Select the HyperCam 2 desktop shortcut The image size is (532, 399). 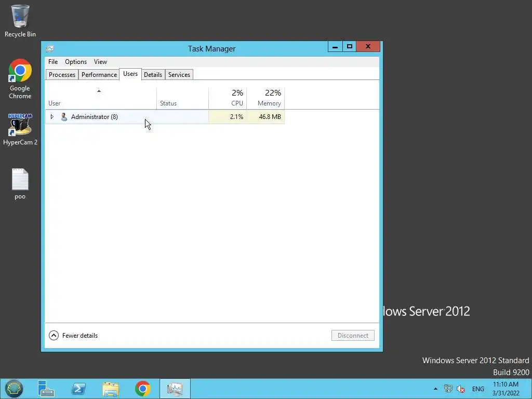(x=20, y=129)
